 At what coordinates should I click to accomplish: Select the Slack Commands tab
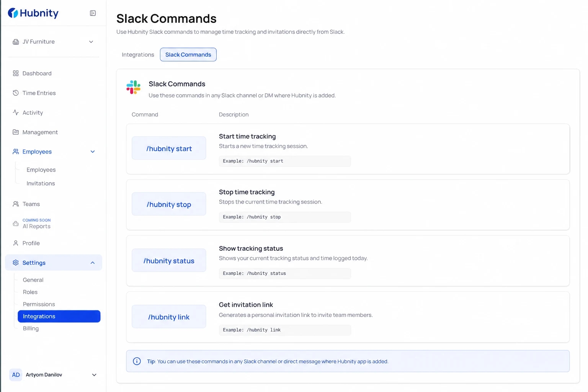(188, 55)
